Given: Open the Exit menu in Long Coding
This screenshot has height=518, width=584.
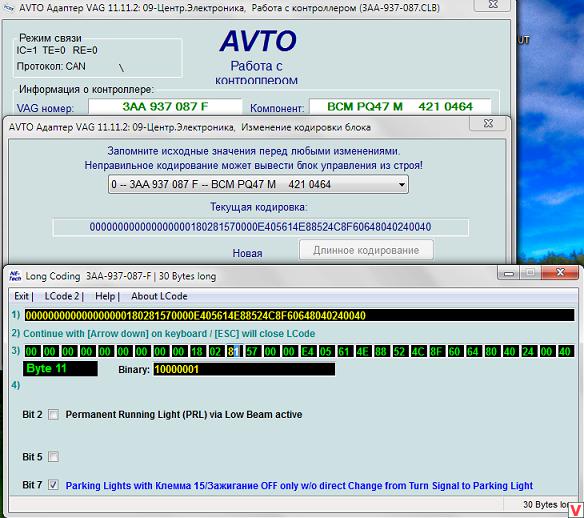Looking at the screenshot, I should (21, 296).
